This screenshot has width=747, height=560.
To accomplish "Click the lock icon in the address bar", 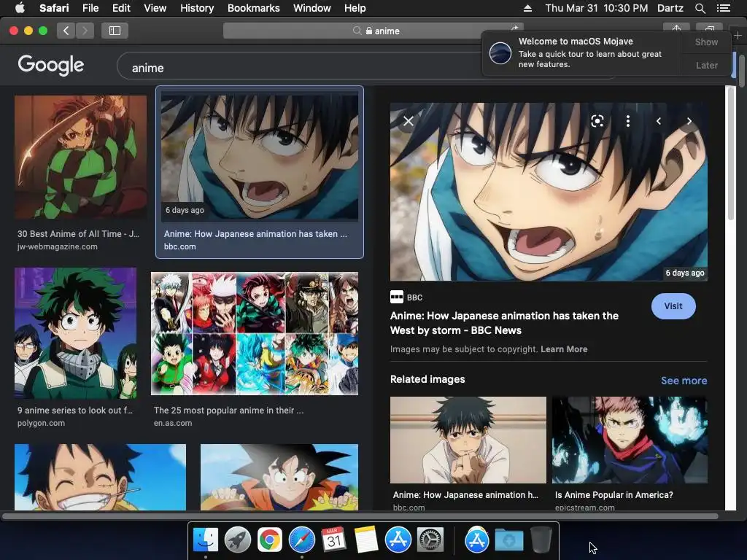I will (368, 31).
